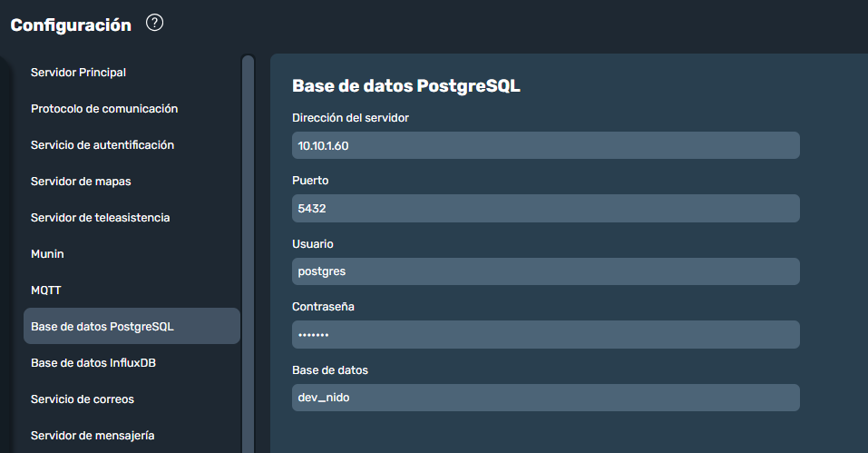Click the Base de datos PostgreSQL heading

[406, 86]
